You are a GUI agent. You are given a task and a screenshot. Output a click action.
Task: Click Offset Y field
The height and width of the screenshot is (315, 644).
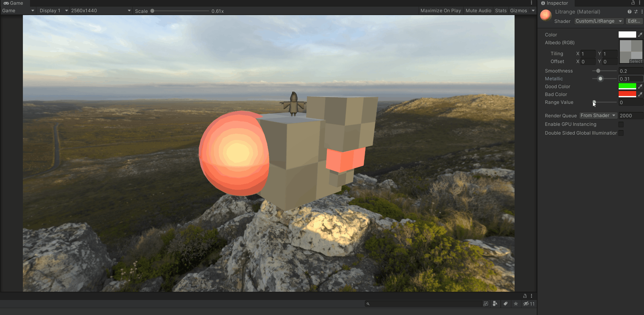(610, 61)
